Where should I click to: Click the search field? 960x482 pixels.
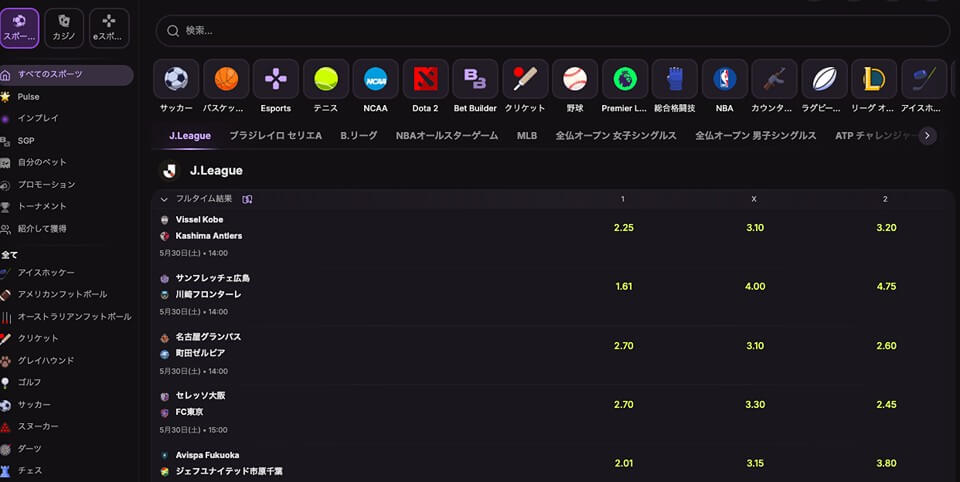coord(552,31)
